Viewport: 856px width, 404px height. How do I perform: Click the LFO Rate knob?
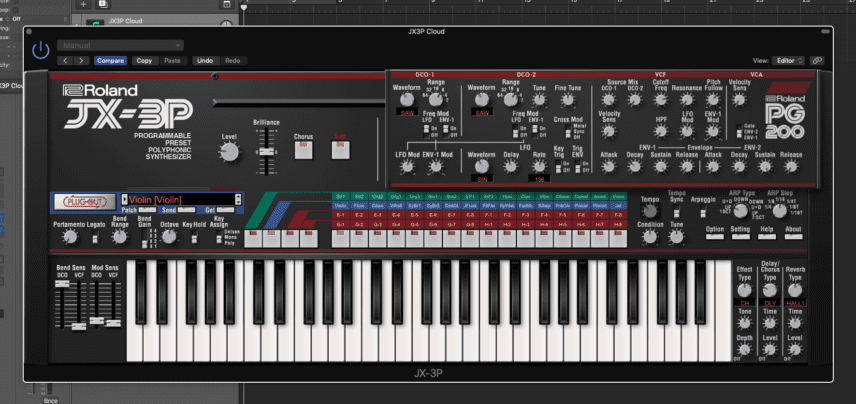tap(539, 167)
